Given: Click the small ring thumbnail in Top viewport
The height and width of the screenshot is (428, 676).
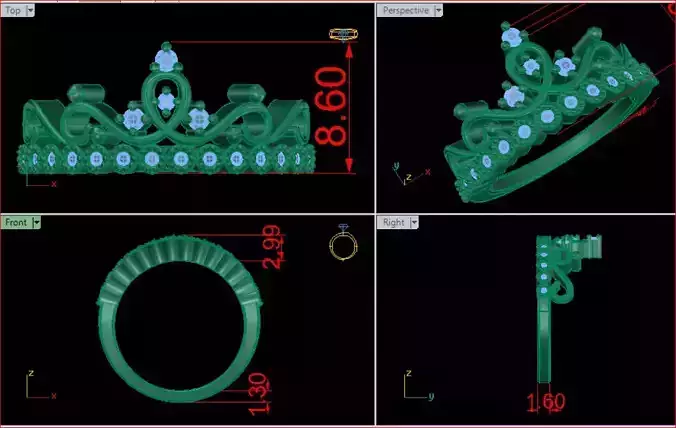Looking at the screenshot, I should [343, 34].
